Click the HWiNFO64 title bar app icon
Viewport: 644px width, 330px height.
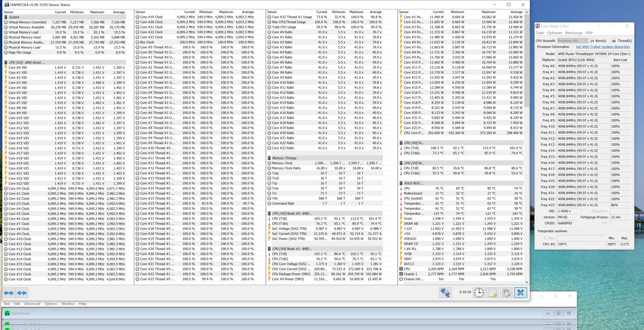(7, 5)
